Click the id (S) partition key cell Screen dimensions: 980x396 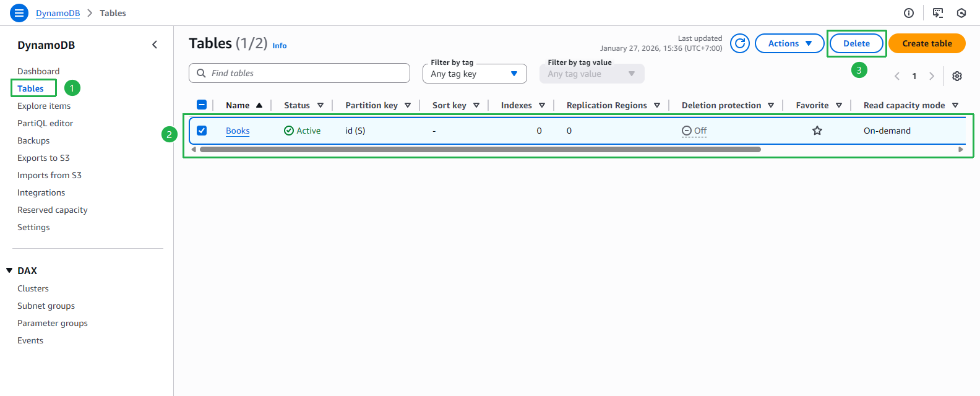point(355,131)
